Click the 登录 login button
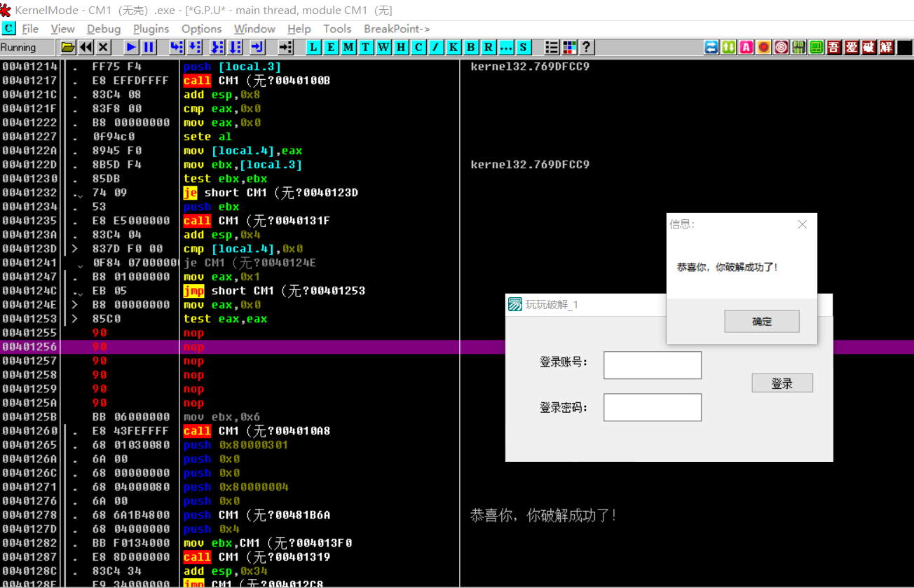This screenshot has width=914, height=588. point(782,383)
